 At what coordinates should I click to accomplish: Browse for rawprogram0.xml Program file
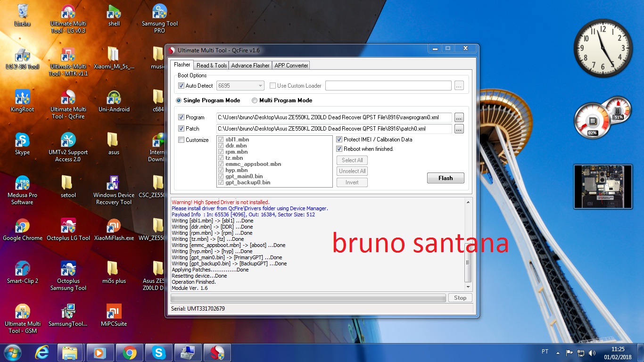(459, 117)
